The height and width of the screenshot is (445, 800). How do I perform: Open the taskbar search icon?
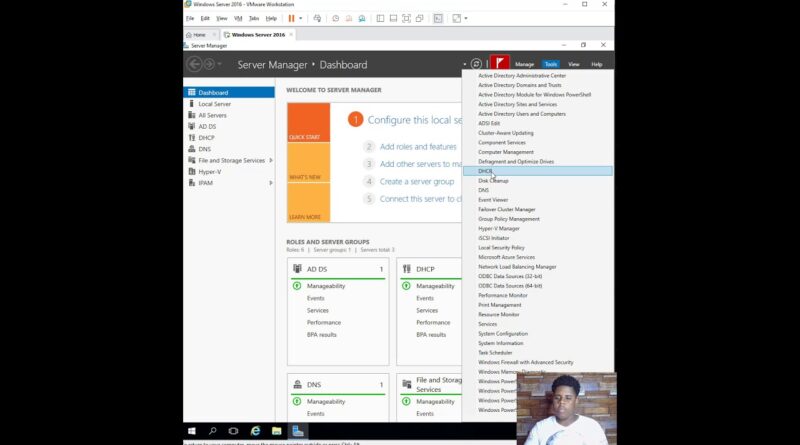pos(213,431)
